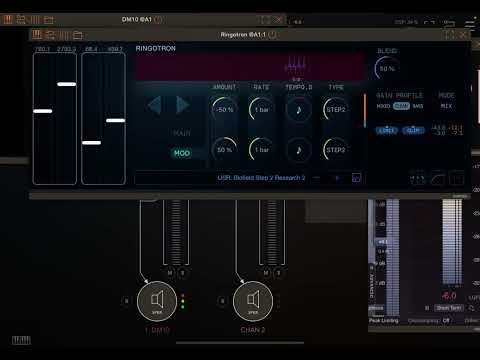480x360 pixels.
Task: Click third icon in Ringotron title bar
Action: [x=64, y=34]
